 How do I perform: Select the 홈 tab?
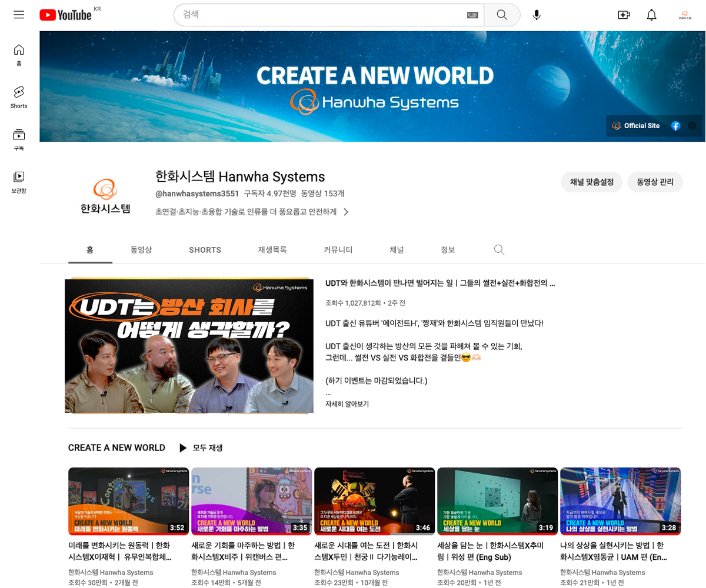pos(90,250)
